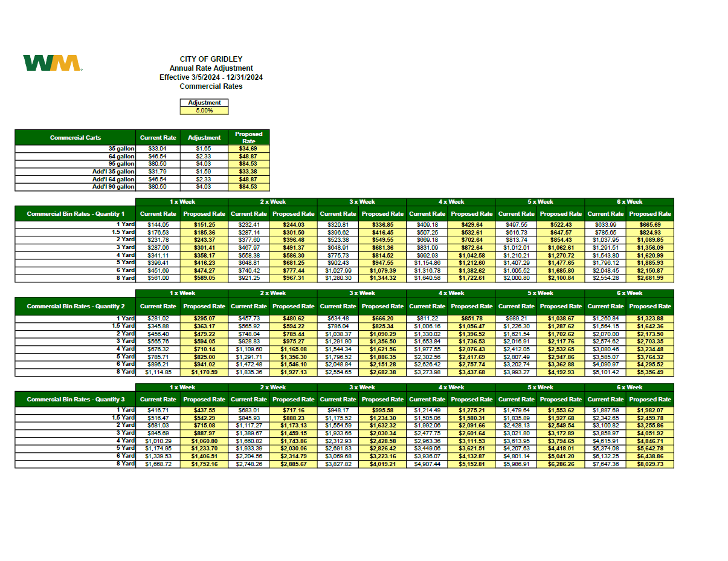Image resolution: width=728 pixels, height=561 pixels.
Task: Click the $151.25 proposed rate cell
Action: (x=204, y=225)
